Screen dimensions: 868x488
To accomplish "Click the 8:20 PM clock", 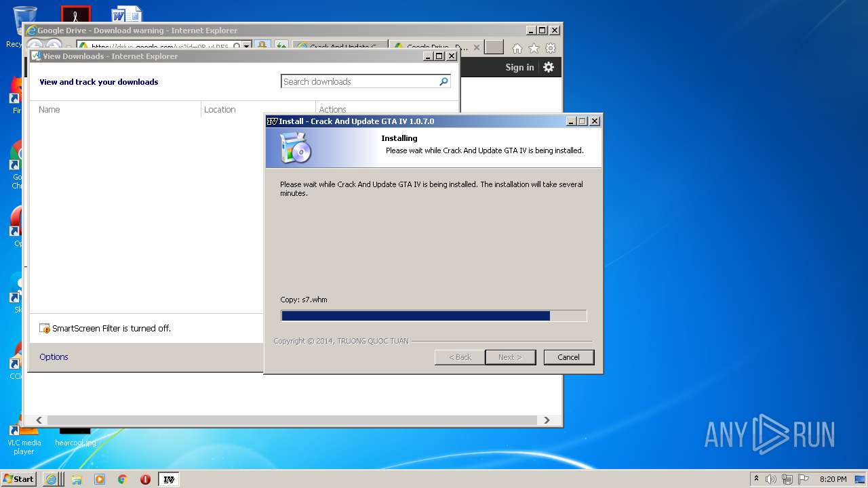I will click(x=833, y=479).
